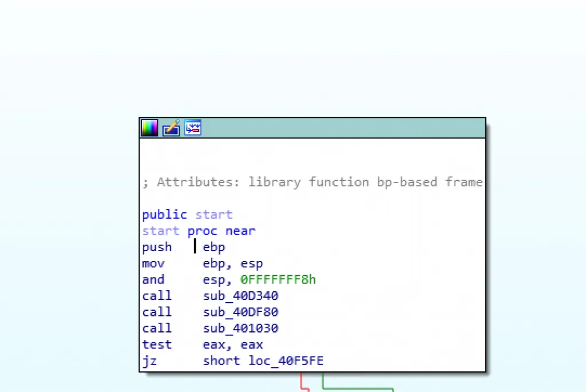Click the 'eax, eax' operands
Screen dimensions: 586x392
(x=233, y=345)
